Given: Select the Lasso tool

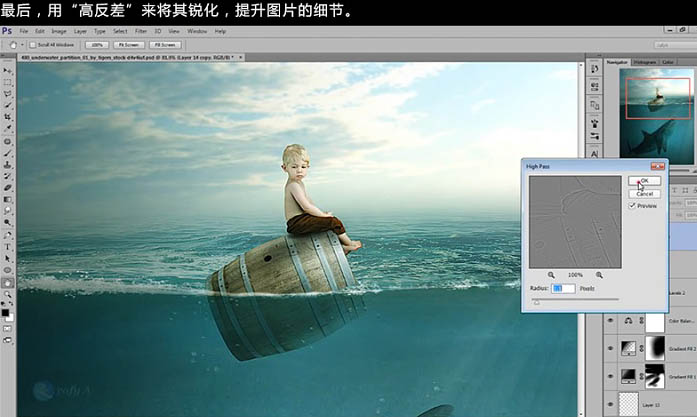Looking at the screenshot, I should (8, 94).
